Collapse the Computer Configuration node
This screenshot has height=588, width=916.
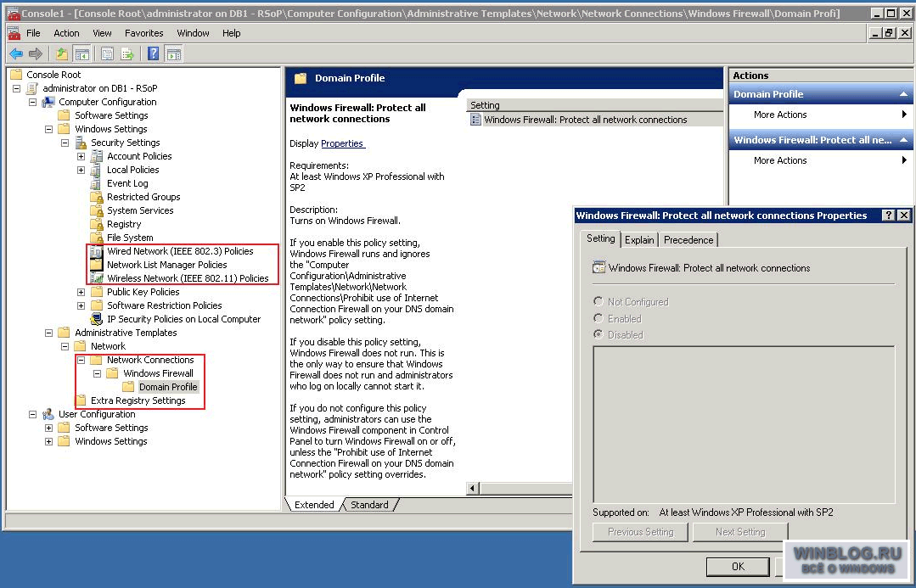33,102
